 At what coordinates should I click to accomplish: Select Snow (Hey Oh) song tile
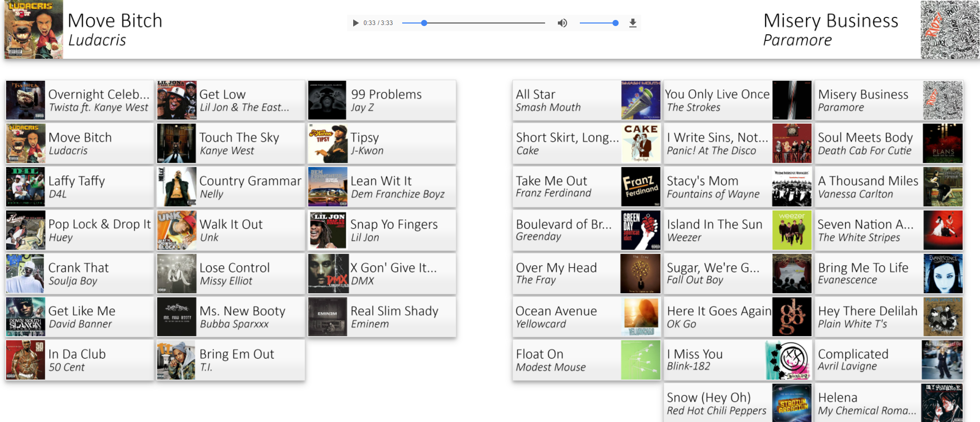pyautogui.click(x=738, y=403)
